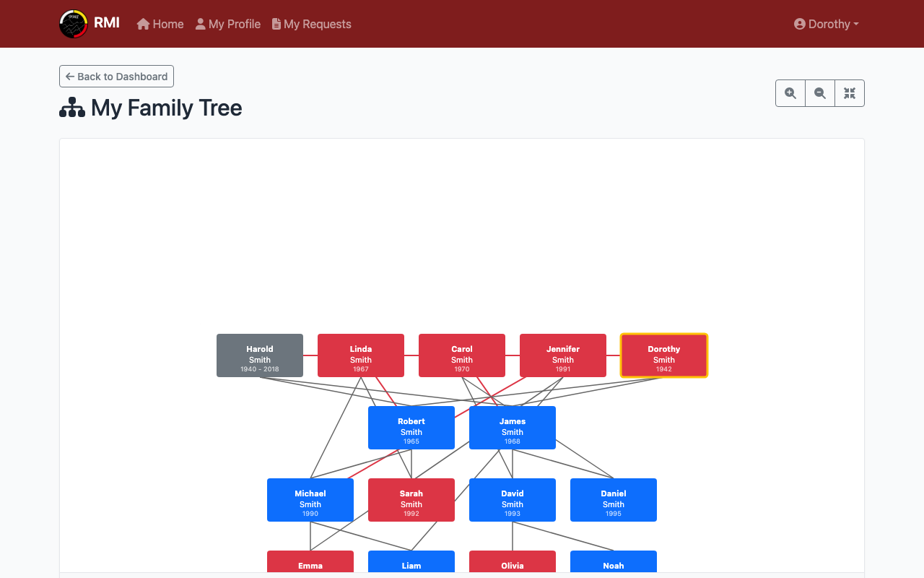This screenshot has height=578, width=924.
Task: Click the family tree icon beside the page title
Action: [71, 107]
